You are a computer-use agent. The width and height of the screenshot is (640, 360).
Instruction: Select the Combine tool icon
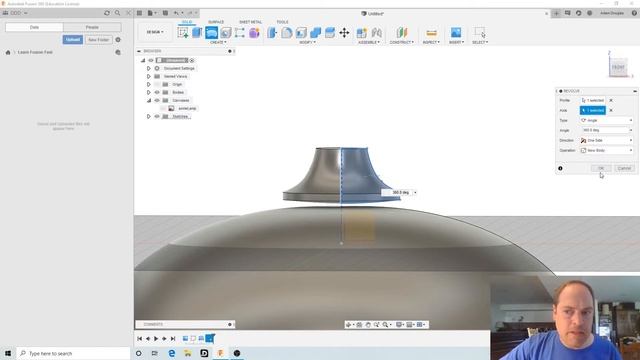pos(316,32)
